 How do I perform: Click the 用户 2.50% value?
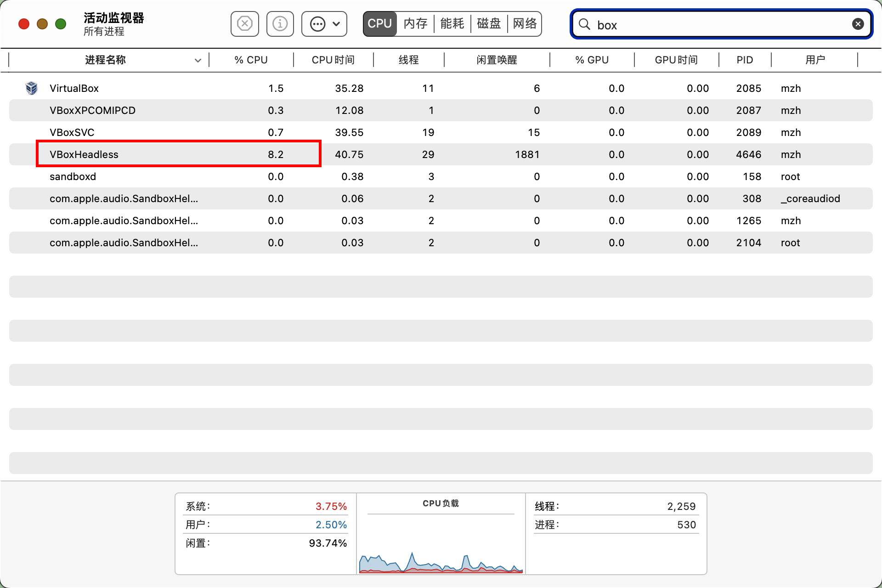[331, 525]
